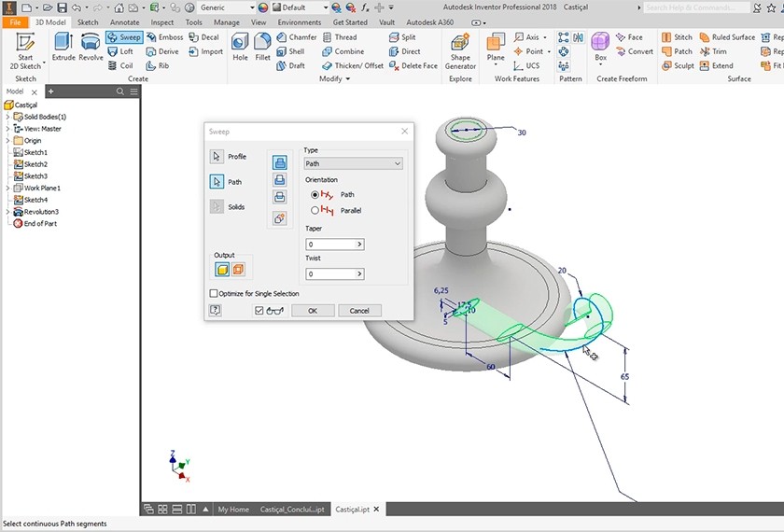This screenshot has height=532, width=784.
Task: Click the Twist value input field
Action: [x=329, y=274]
